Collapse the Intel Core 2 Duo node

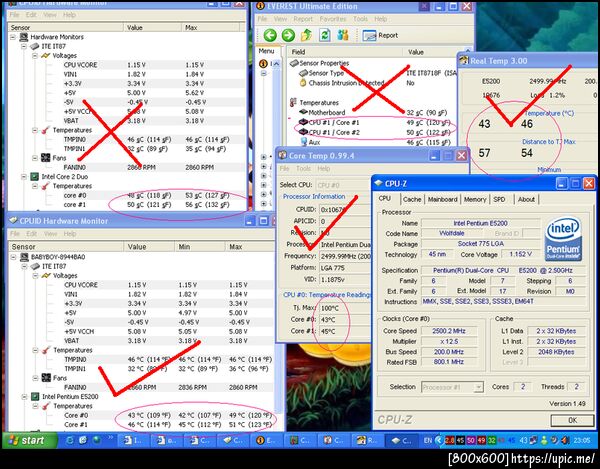coord(24,176)
